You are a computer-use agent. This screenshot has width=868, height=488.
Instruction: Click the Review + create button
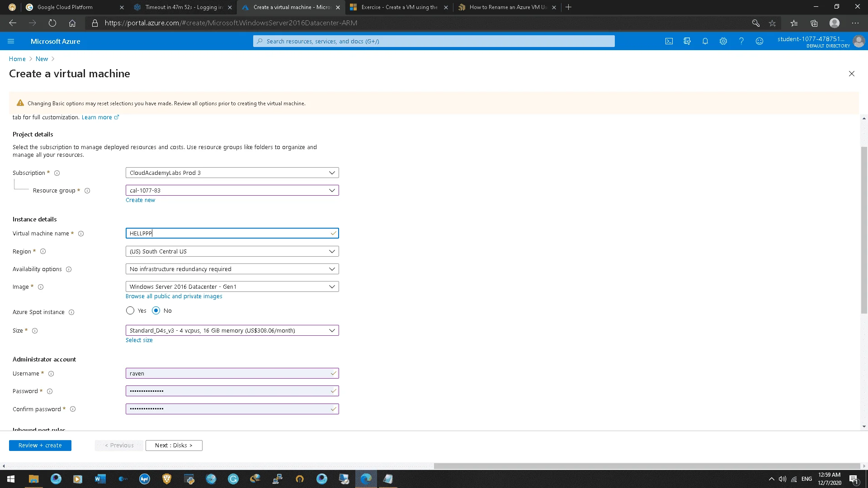[40, 446]
